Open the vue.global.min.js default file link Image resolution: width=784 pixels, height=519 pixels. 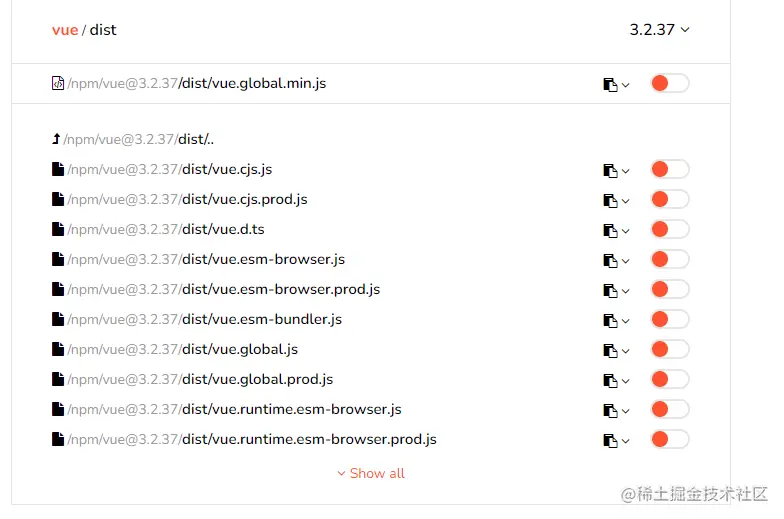click(x=196, y=83)
